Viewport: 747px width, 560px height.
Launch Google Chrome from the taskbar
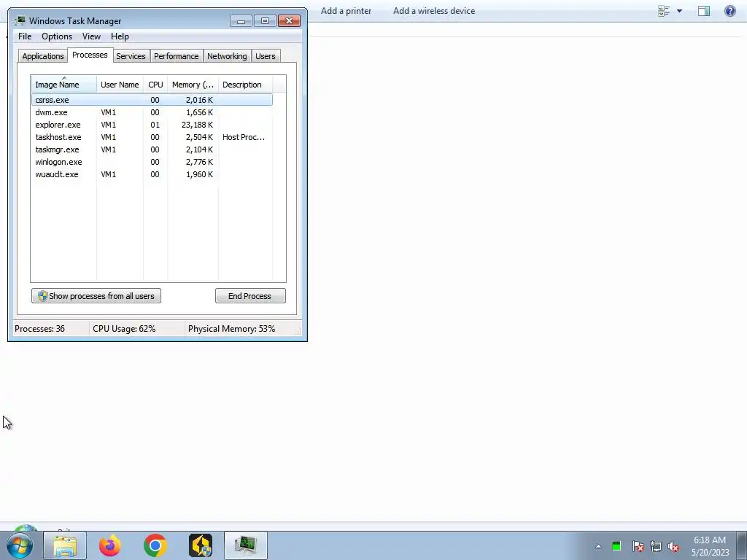click(155, 545)
